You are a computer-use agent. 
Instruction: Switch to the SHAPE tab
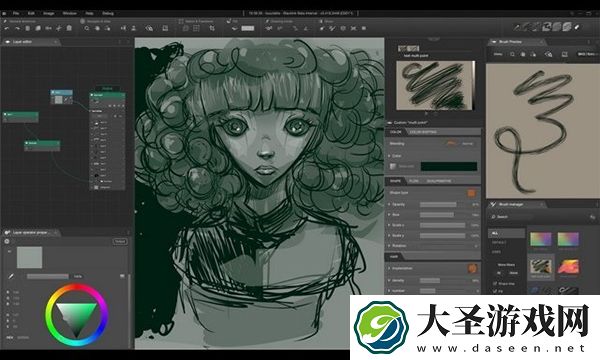[395, 181]
